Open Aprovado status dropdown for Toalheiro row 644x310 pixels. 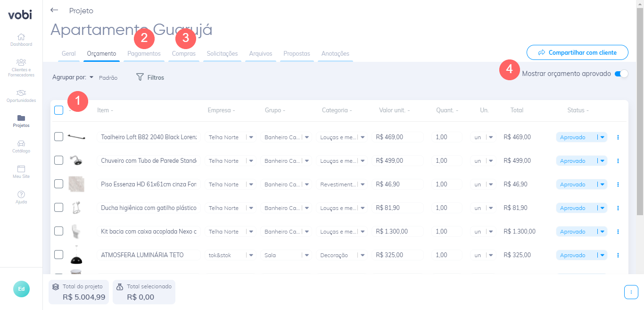[582, 137]
